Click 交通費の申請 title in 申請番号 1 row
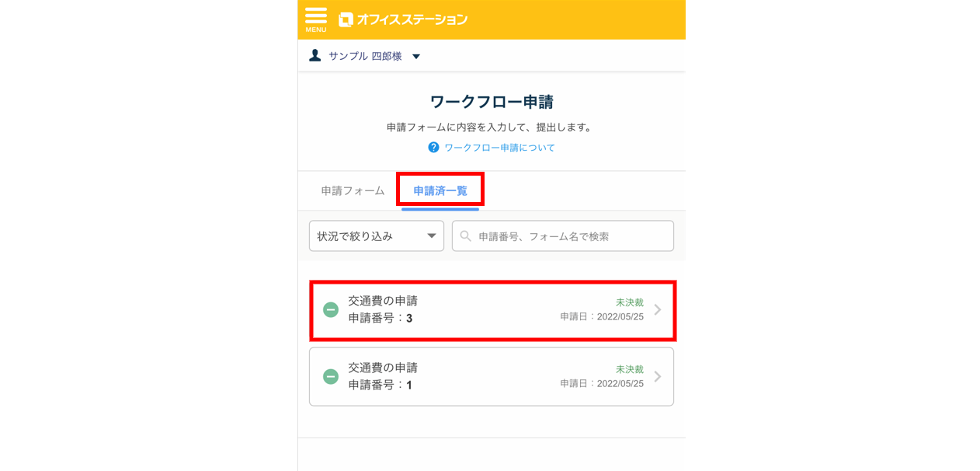This screenshot has height=471, width=980. [x=383, y=368]
